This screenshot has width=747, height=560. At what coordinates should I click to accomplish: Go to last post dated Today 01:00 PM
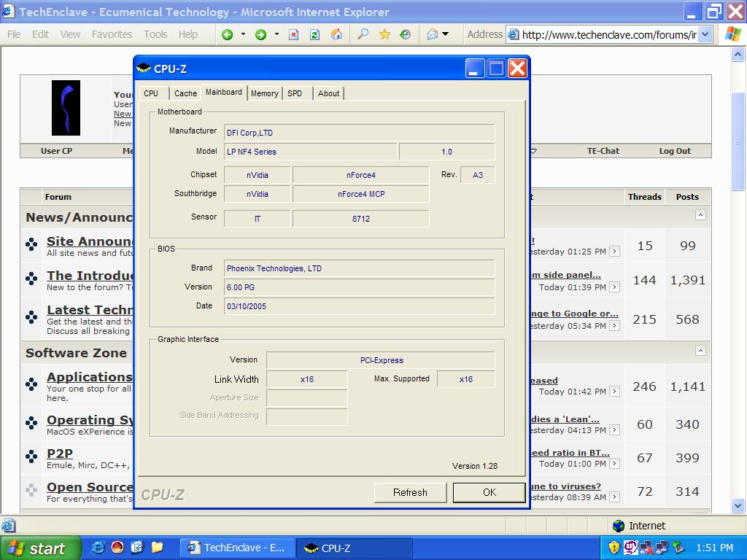pos(615,464)
